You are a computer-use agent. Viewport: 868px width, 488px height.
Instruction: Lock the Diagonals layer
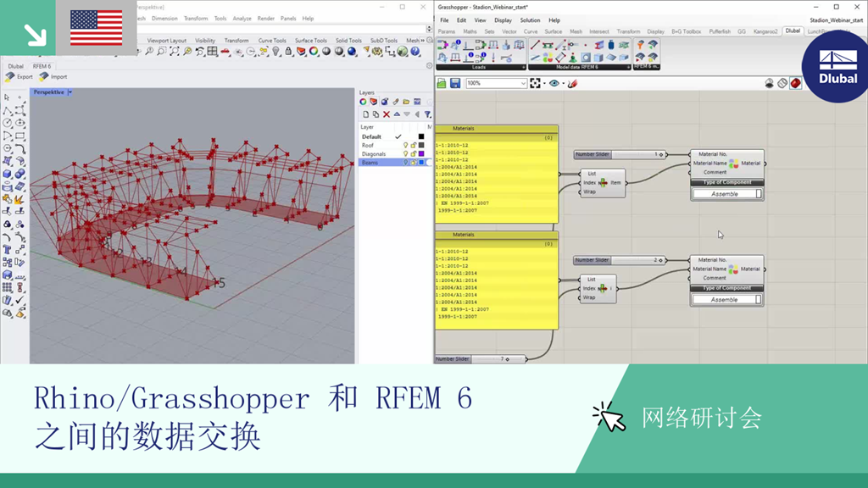click(x=415, y=153)
